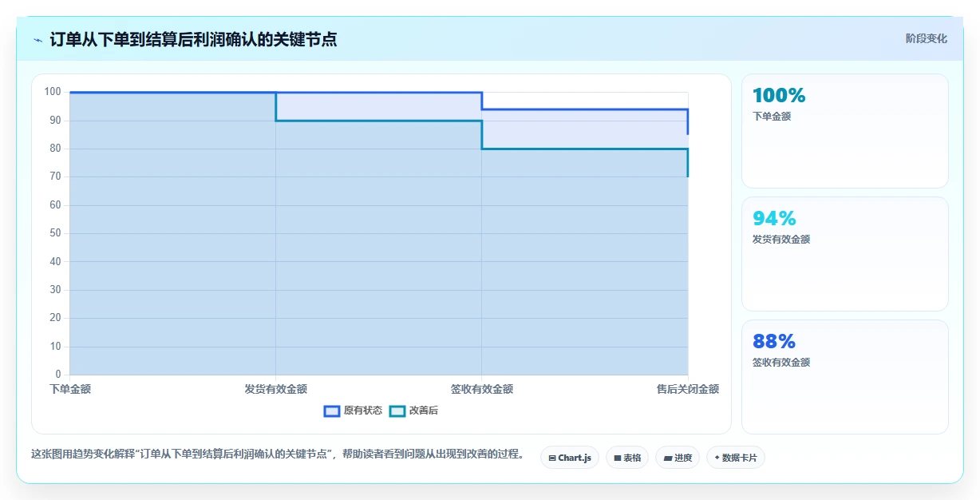980x500 pixels.
Task: Click the icon inside Chart.js tag
Action: [x=552, y=458]
